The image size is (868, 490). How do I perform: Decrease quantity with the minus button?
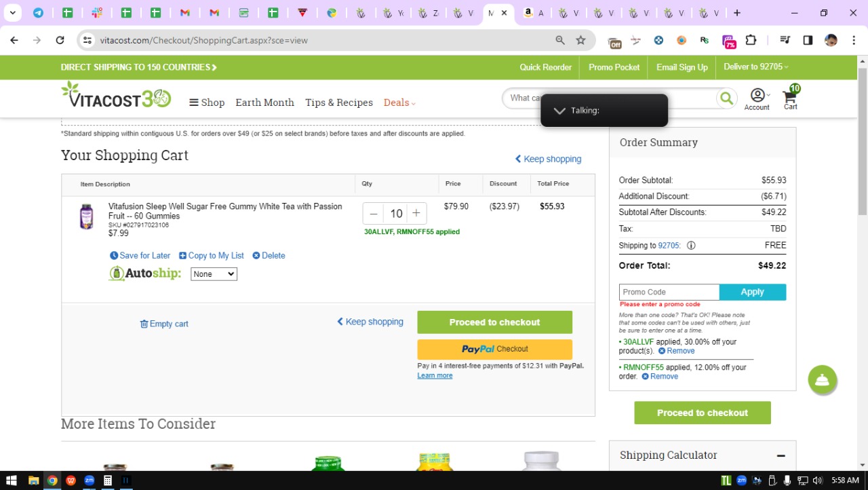click(374, 213)
